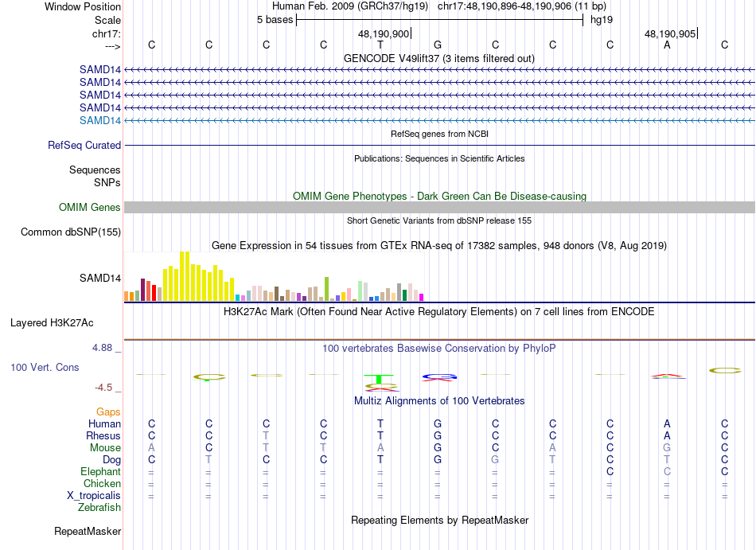Click the tall yellow-green bar in GTEx chart
Screen dimensions: 756x550
click(x=326, y=289)
